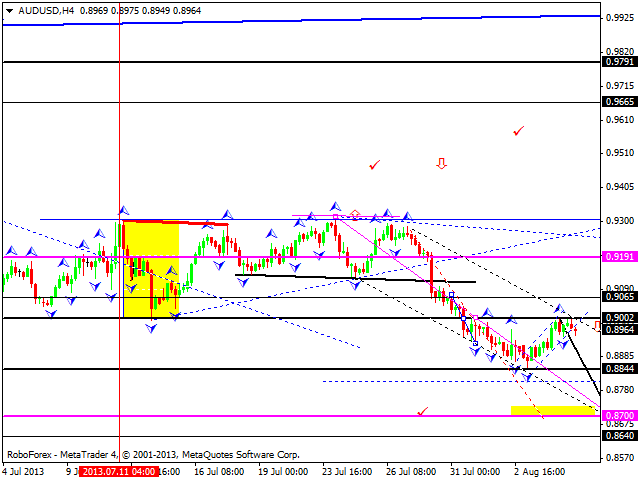Image resolution: width=640 pixels, height=480 pixels.
Task: Click the red diamond marker at the 0.9300 level
Action: pos(354,214)
